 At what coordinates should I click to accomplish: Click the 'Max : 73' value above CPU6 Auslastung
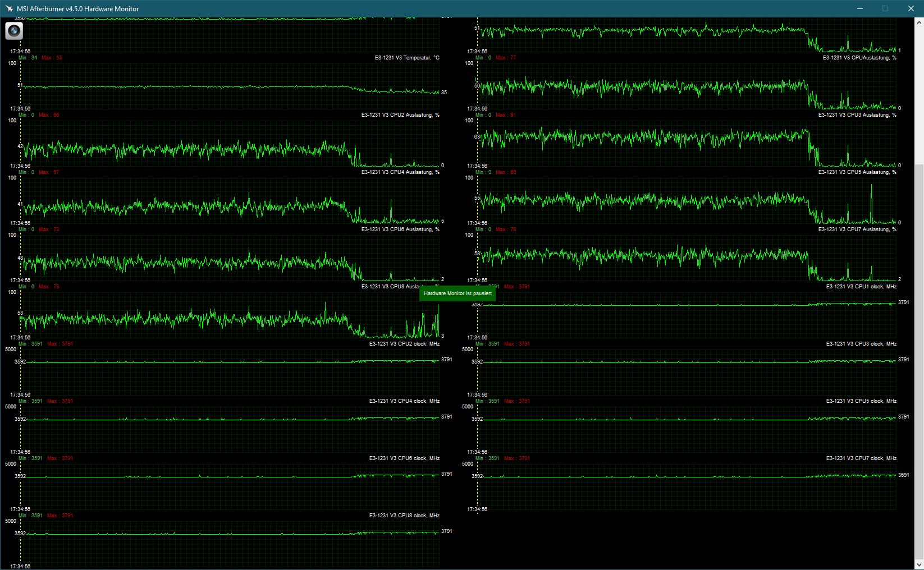tap(49, 229)
